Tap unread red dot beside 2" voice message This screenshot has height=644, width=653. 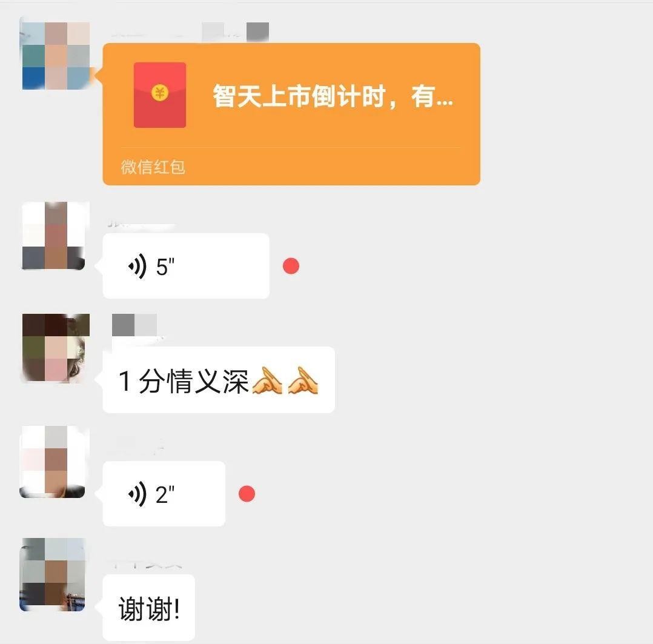pos(247,494)
